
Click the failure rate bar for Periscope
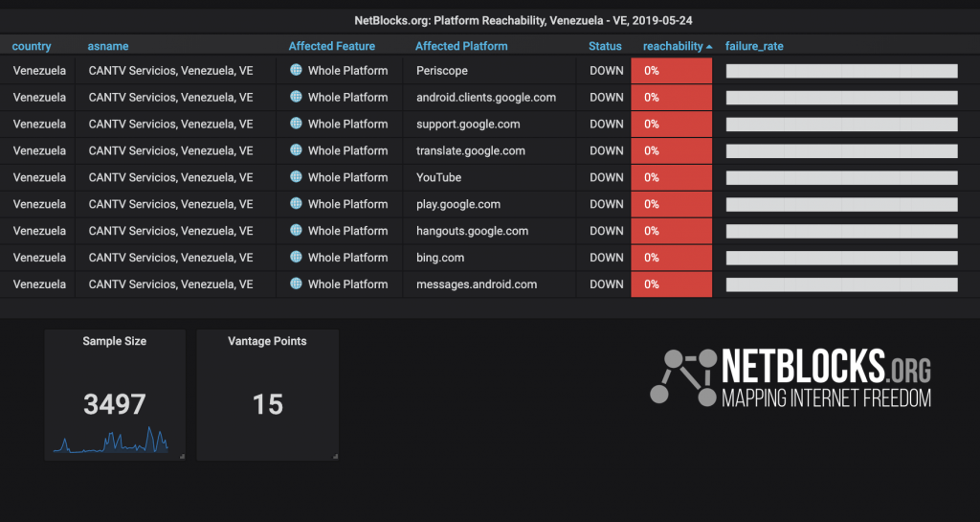841,71
